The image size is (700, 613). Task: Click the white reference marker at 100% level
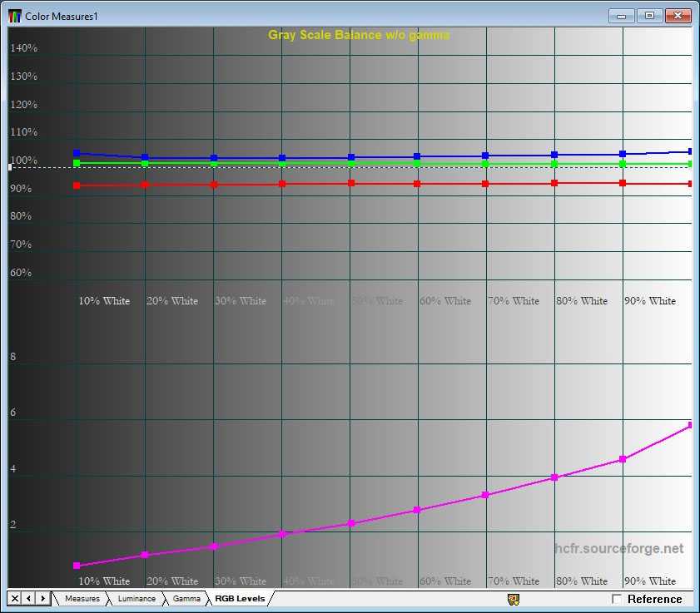[10, 167]
